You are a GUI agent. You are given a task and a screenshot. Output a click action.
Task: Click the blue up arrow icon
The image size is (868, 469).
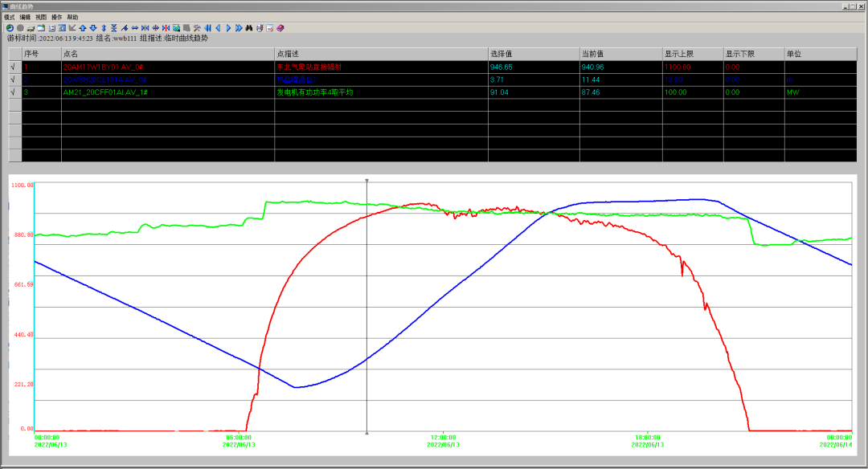(x=83, y=27)
